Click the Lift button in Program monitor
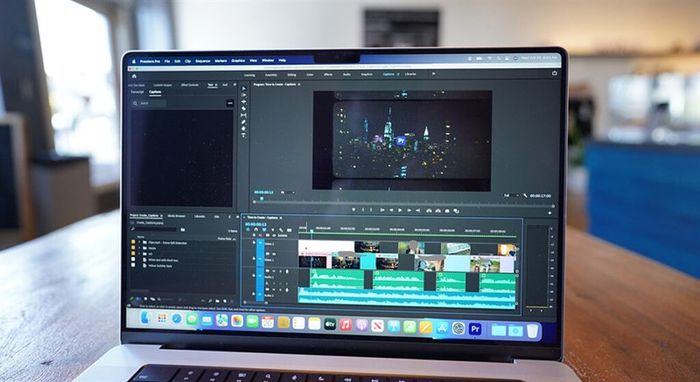Screen dimensions: 700x382 [429, 211]
